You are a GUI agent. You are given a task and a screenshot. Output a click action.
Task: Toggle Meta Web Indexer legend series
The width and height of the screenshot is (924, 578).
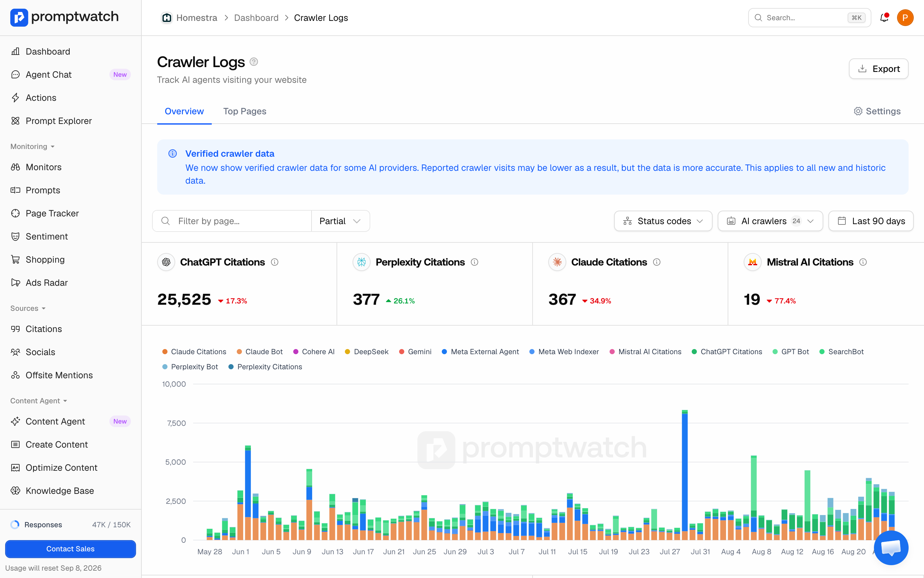[564, 352]
